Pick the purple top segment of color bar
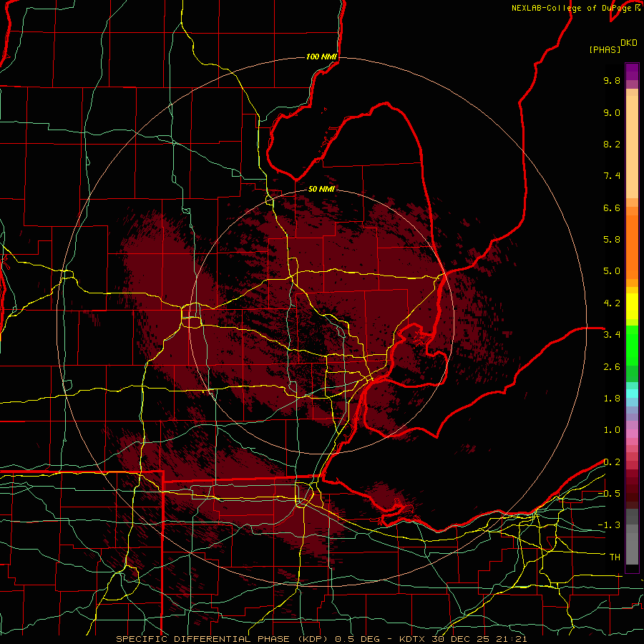This screenshot has width=644, height=644. (x=632, y=72)
